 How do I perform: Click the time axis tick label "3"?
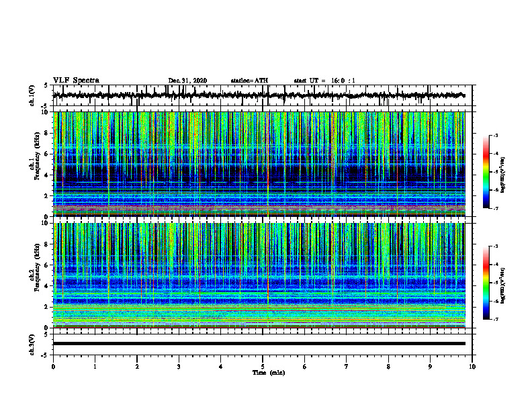[179, 367]
